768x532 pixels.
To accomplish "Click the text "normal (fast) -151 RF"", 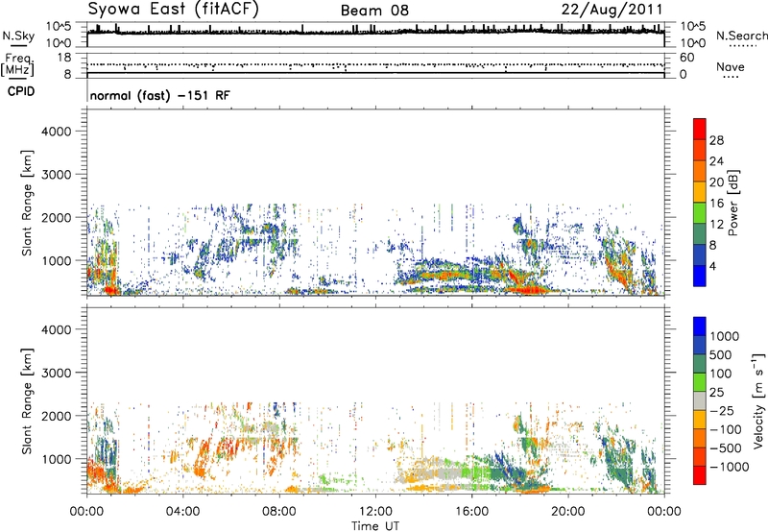I will tap(159, 96).
